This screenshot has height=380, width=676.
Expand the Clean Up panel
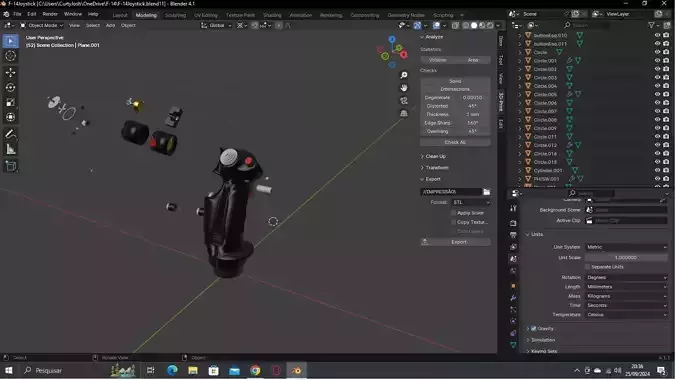pos(435,157)
